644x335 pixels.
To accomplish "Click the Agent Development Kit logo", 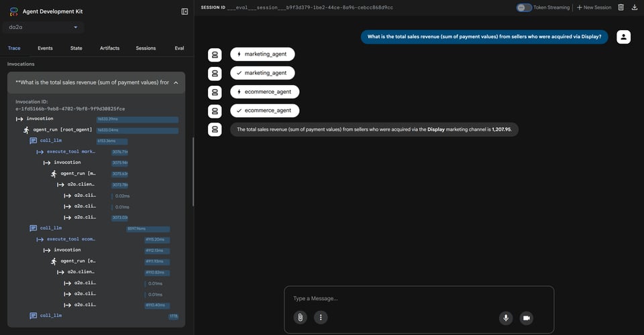I will (13, 11).
